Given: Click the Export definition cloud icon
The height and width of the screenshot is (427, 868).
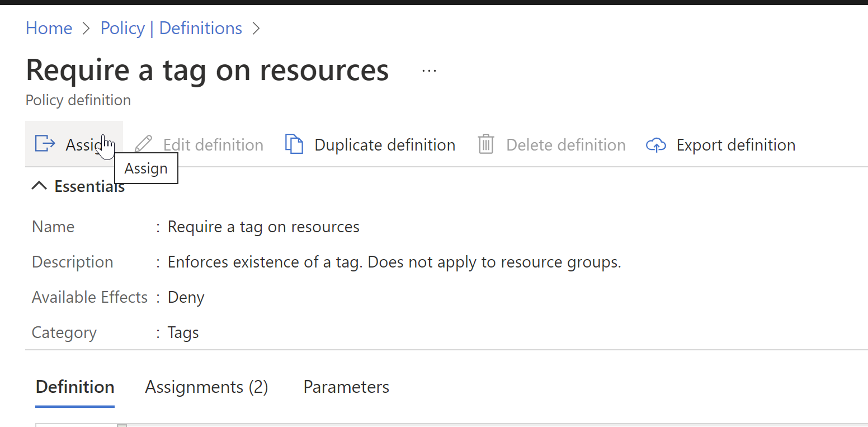Looking at the screenshot, I should tap(655, 145).
